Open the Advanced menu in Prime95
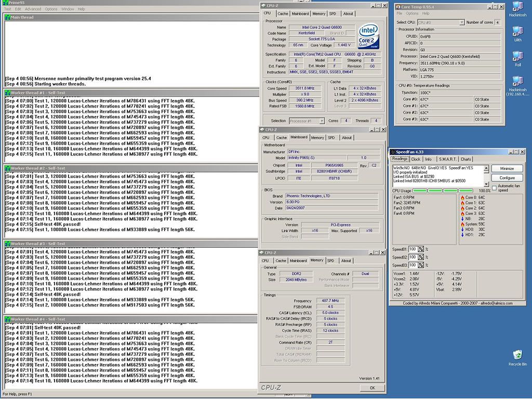Viewport: 532px width, 399px height. tap(33, 9)
